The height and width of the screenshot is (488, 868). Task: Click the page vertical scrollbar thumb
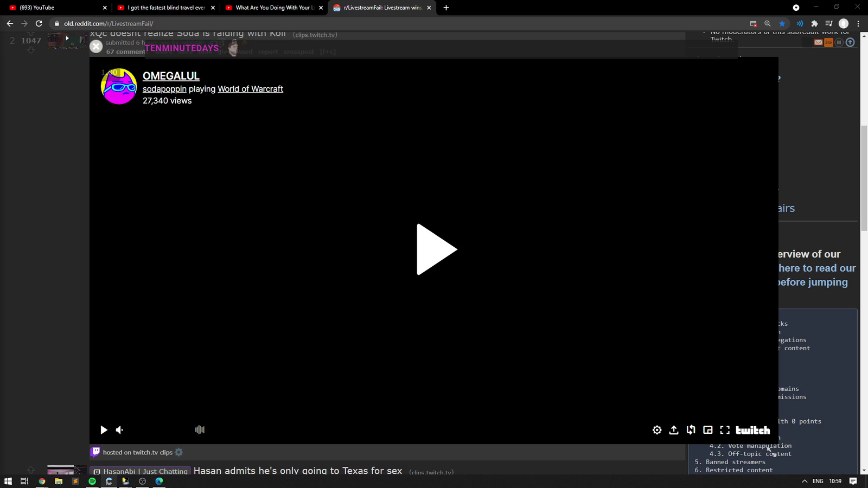pos(864,178)
